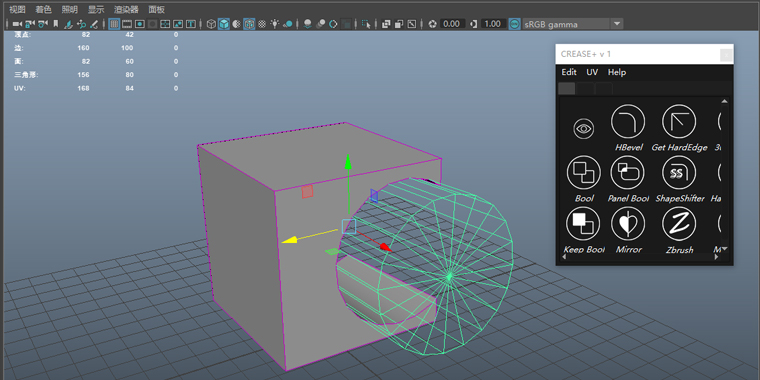The image size is (760, 380).
Task: Toggle the Gate Mask icon
Action: pyautogui.click(x=153, y=24)
